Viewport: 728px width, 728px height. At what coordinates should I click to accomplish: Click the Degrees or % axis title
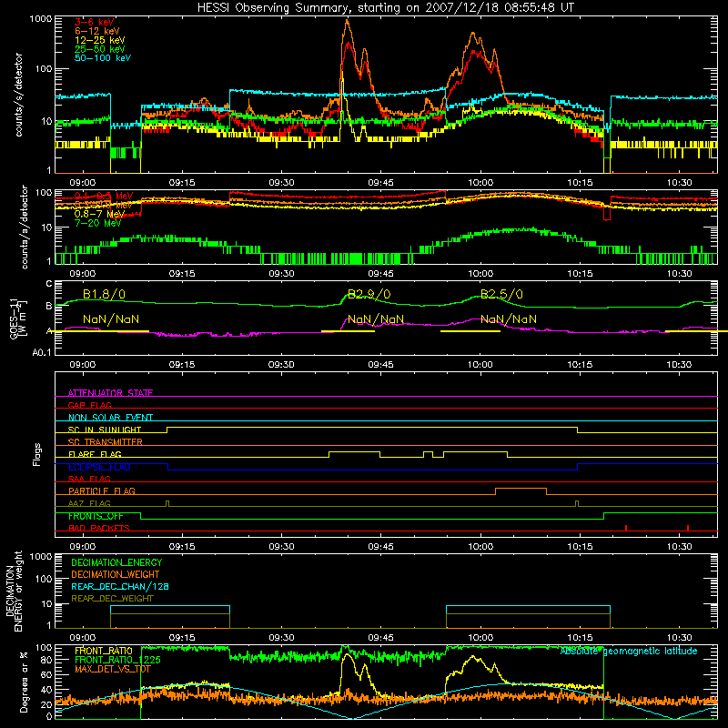pyautogui.click(x=24, y=682)
